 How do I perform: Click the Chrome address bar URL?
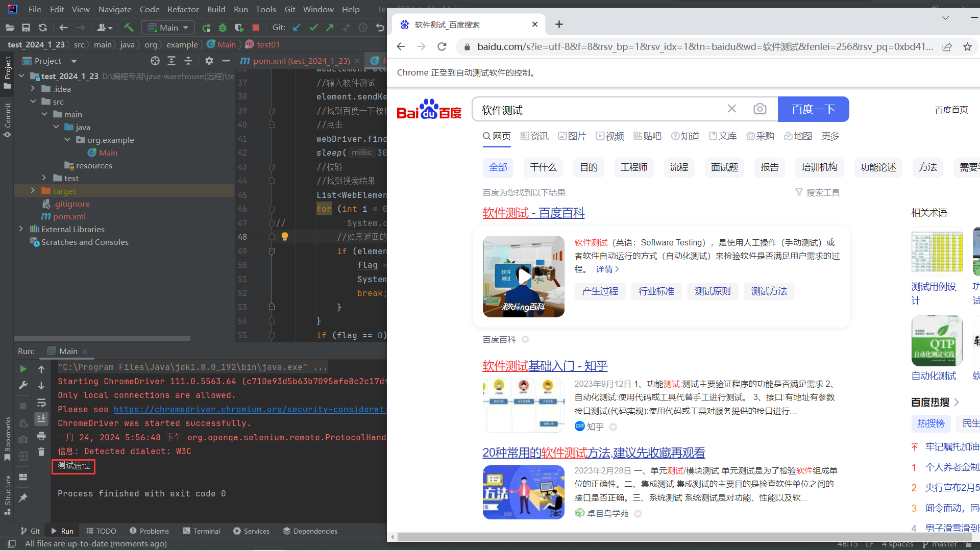[705, 47]
